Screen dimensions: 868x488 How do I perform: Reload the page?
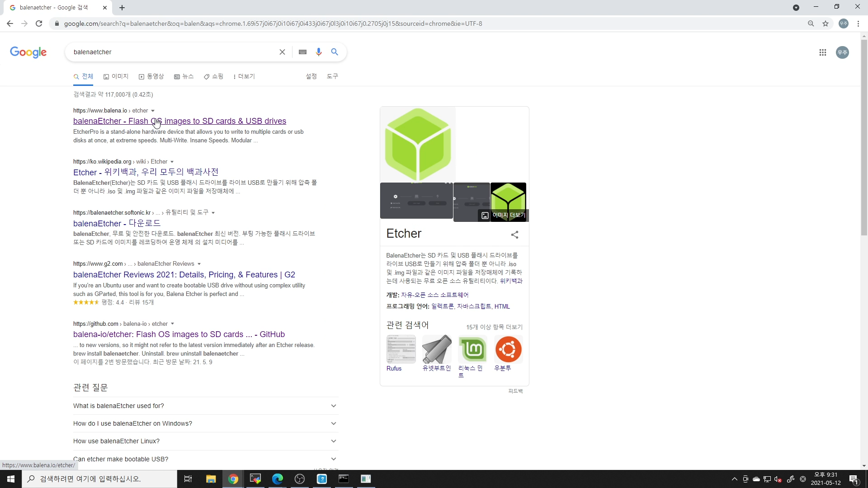39,23
